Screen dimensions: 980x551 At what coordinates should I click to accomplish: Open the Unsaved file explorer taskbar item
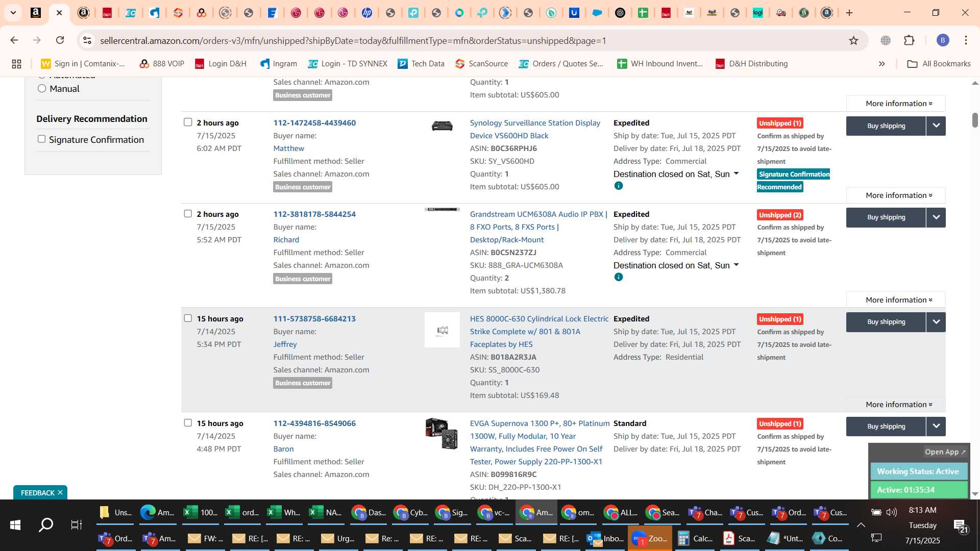115,512
